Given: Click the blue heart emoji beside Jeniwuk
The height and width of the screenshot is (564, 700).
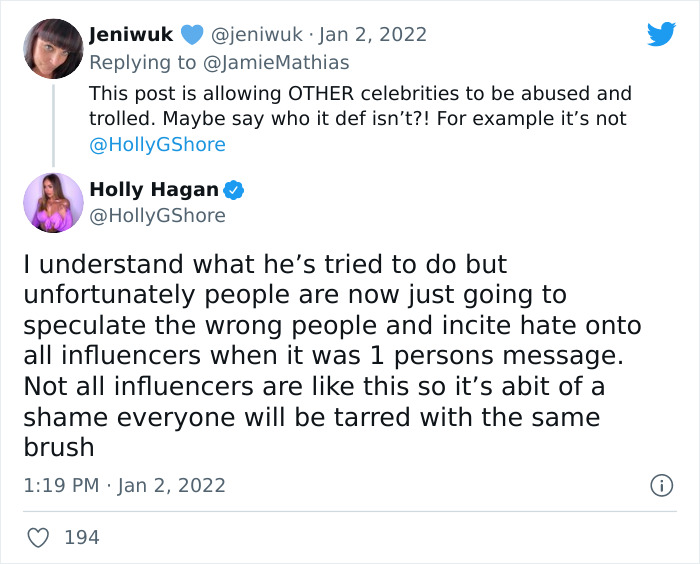Looking at the screenshot, I should (189, 35).
